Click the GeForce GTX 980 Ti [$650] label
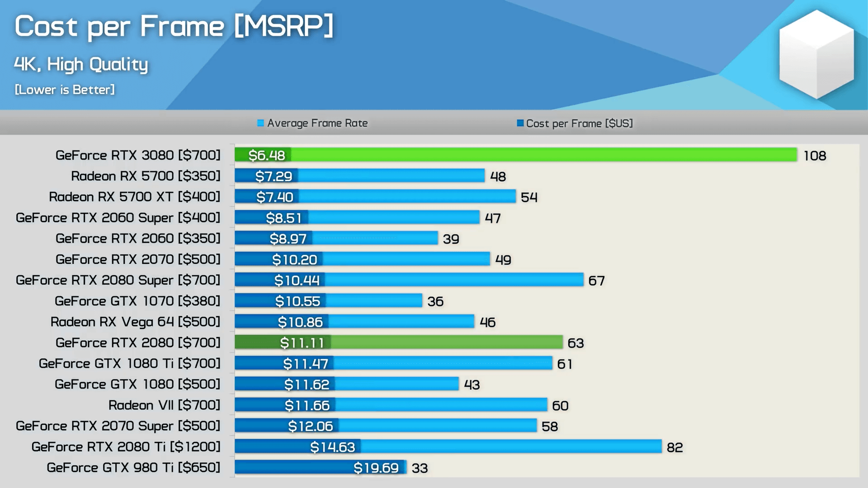Screen dimensions: 868x488 tap(133, 467)
